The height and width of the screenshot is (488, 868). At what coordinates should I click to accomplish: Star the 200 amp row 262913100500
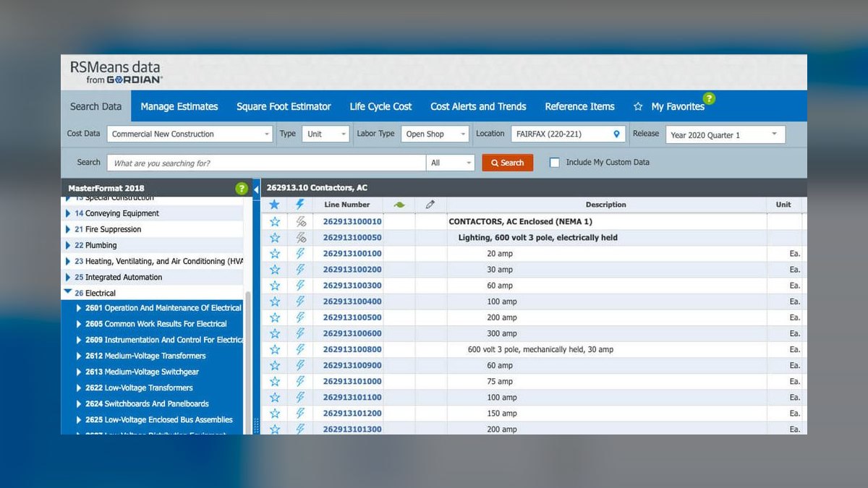[275, 317]
